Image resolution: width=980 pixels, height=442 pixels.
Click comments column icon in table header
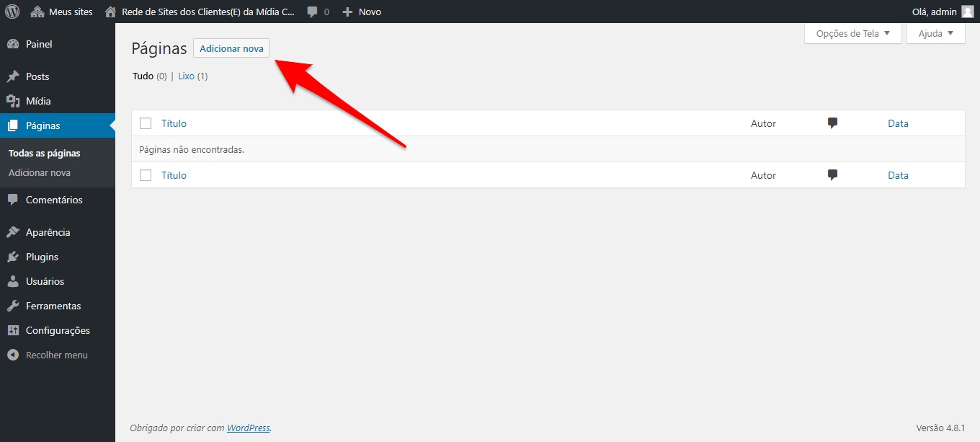tap(832, 123)
